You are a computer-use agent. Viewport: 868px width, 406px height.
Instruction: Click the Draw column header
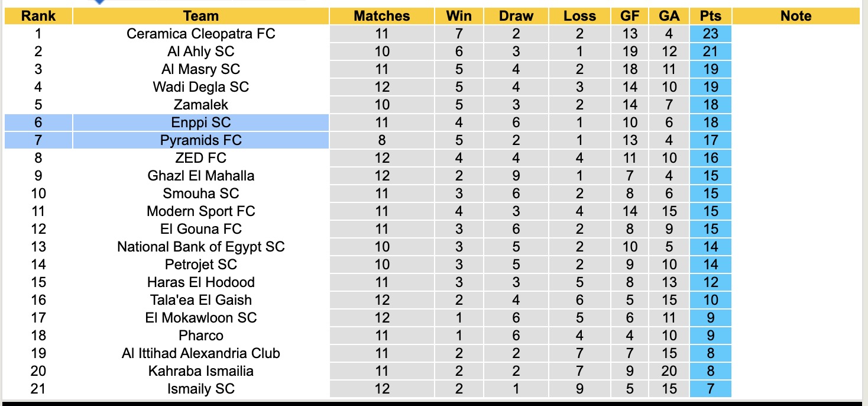pos(516,16)
